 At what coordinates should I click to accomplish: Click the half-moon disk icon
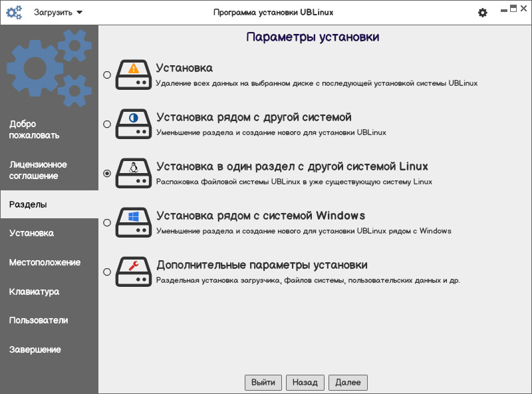click(134, 124)
